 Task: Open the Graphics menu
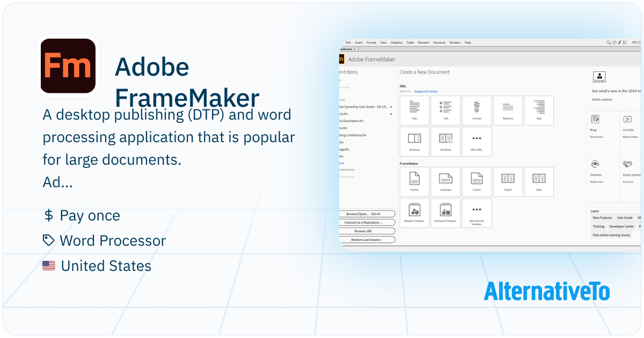(397, 42)
